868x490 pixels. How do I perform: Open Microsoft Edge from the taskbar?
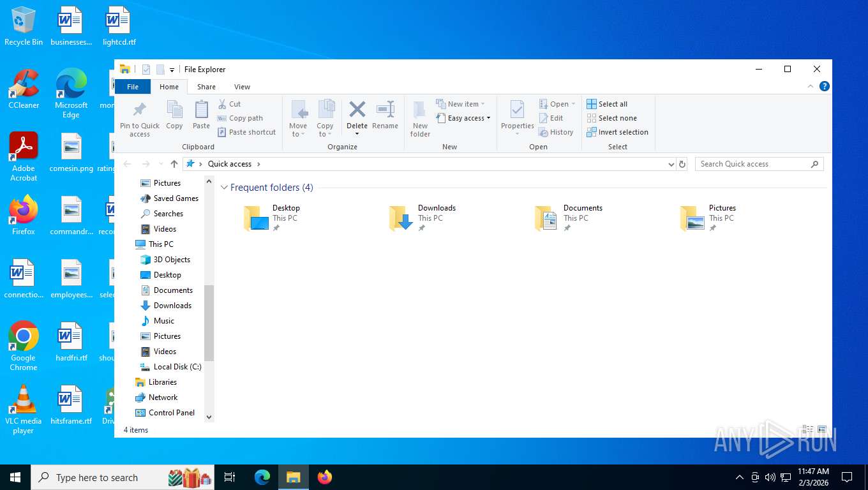pos(262,477)
